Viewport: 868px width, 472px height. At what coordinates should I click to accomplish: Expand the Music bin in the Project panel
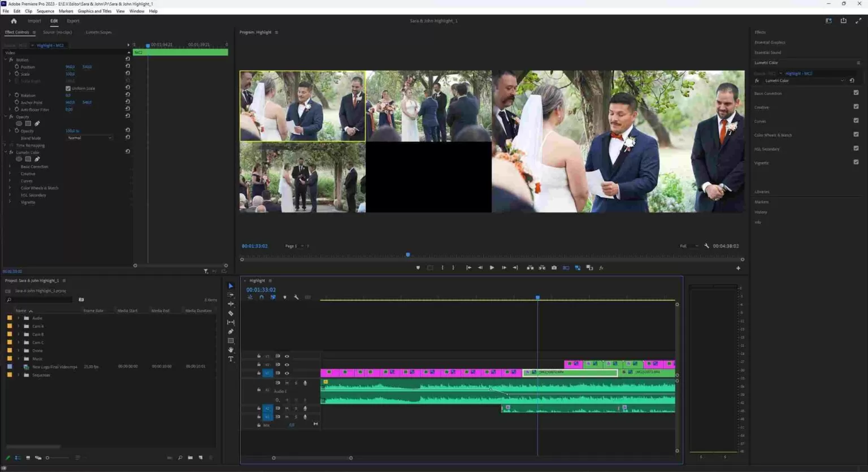[18, 358]
